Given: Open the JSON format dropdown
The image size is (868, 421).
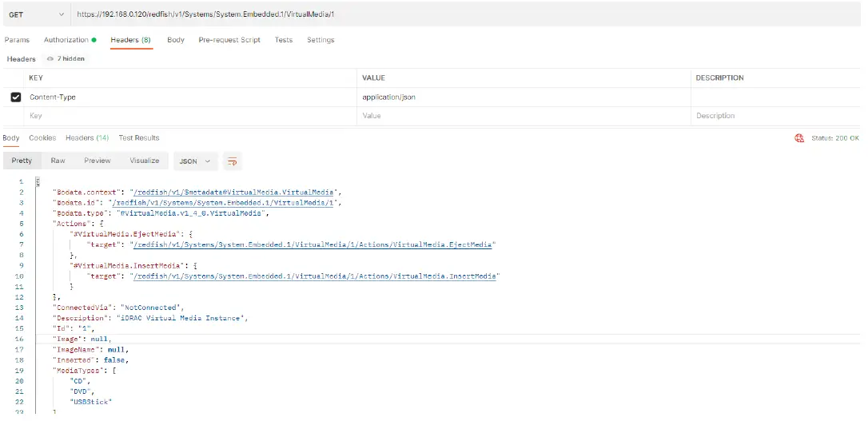Looking at the screenshot, I should pos(195,161).
